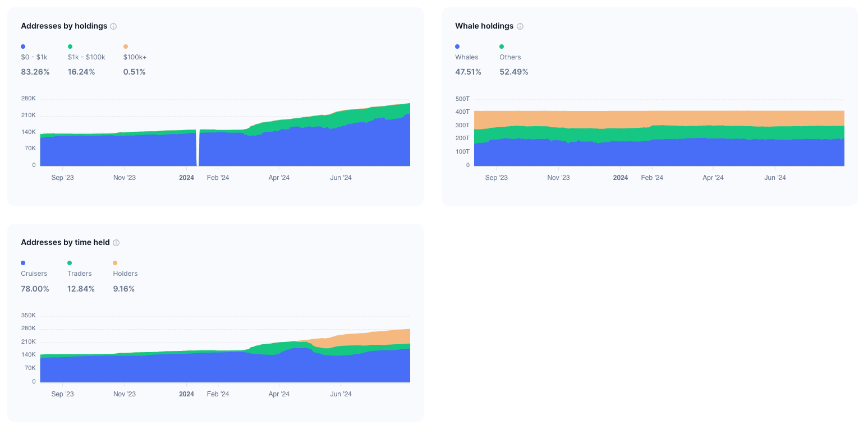Click the orange Holders area in time held chart
This screenshot has width=868, height=430.
pyautogui.click(x=365, y=340)
